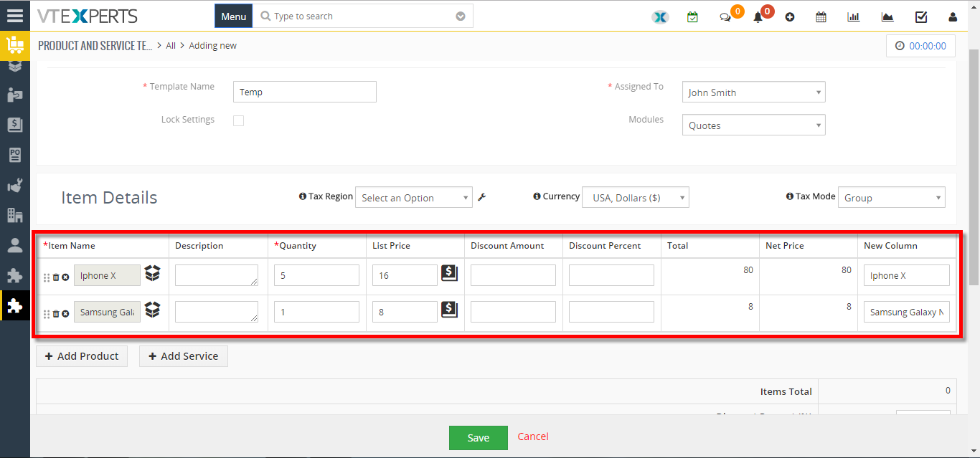Clear the Iphone X item with x icon
This screenshot has height=458, width=980.
tap(65, 277)
